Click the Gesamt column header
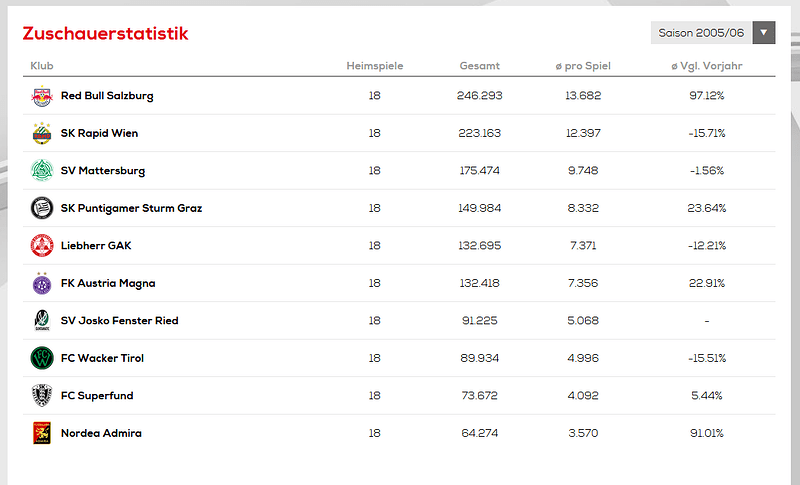Image resolution: width=800 pixels, height=485 pixels. click(x=480, y=66)
